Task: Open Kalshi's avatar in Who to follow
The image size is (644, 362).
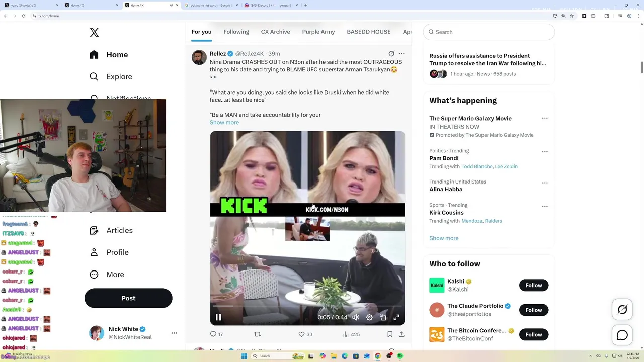Action: point(437,285)
